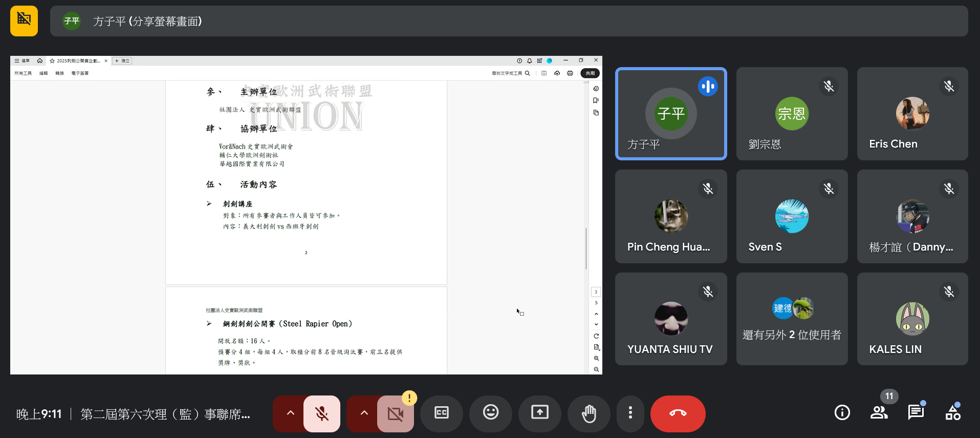Expand audio settings chevron

click(x=290, y=413)
